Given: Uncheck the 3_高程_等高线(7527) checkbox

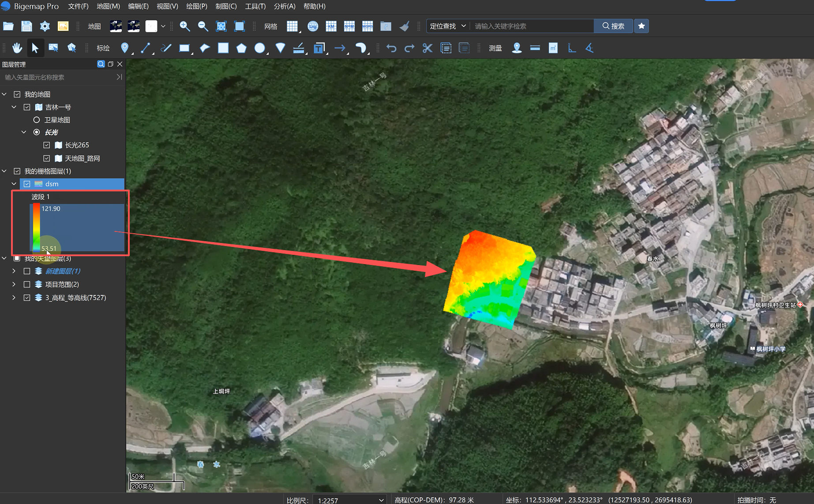Looking at the screenshot, I should [x=27, y=298].
